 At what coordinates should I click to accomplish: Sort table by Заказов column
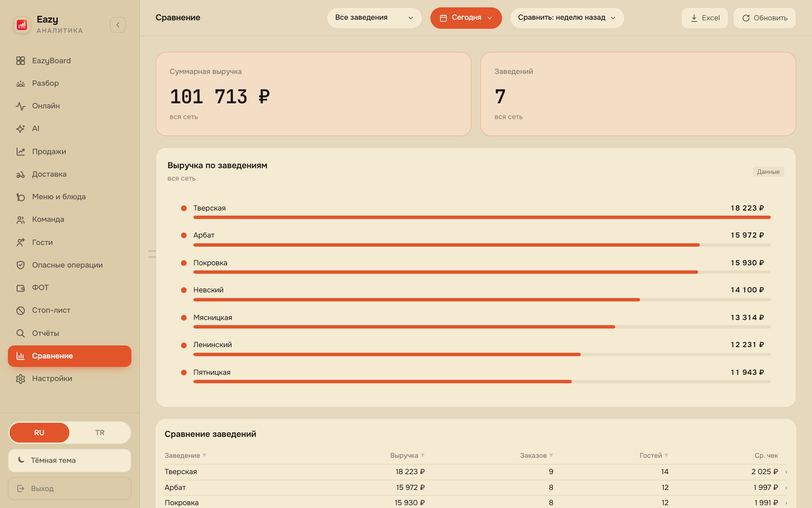click(536, 455)
